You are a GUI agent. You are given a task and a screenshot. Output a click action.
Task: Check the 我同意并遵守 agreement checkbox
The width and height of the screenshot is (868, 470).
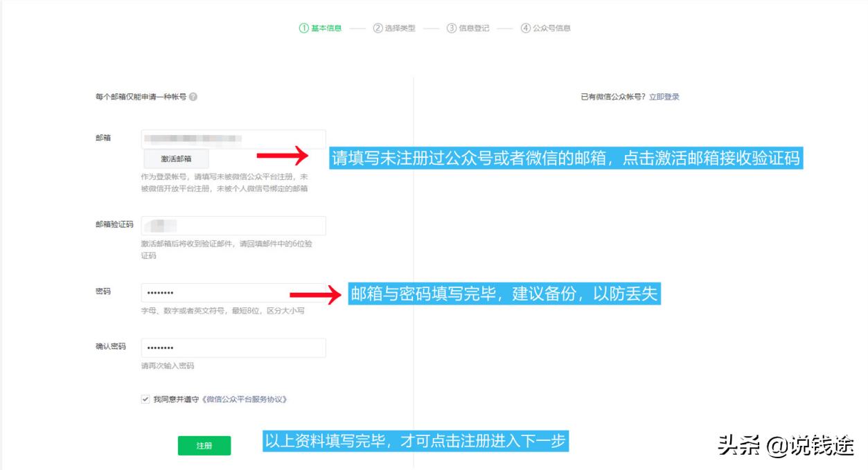(x=144, y=400)
